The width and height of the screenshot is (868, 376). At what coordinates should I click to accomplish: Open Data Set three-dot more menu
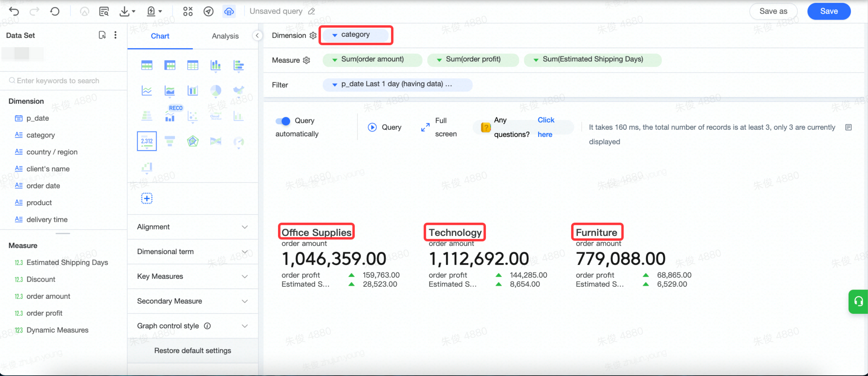coord(115,35)
